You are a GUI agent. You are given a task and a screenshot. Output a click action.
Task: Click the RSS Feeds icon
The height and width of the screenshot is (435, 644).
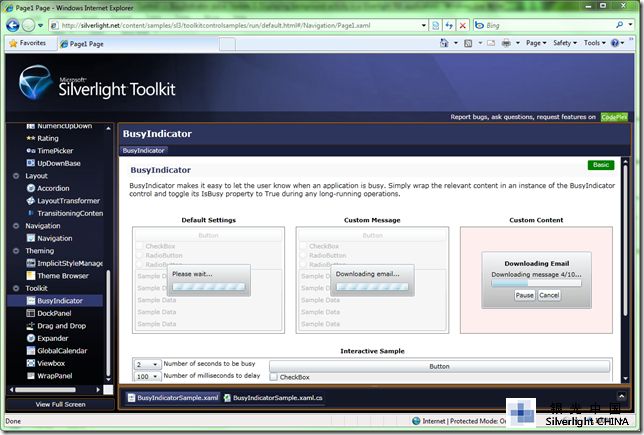coord(468,43)
